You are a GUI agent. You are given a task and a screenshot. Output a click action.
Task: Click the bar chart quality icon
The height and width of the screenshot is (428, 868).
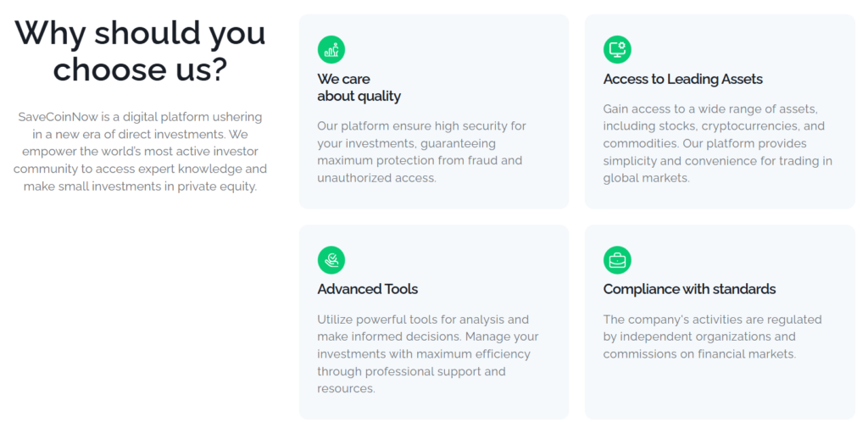point(331,49)
